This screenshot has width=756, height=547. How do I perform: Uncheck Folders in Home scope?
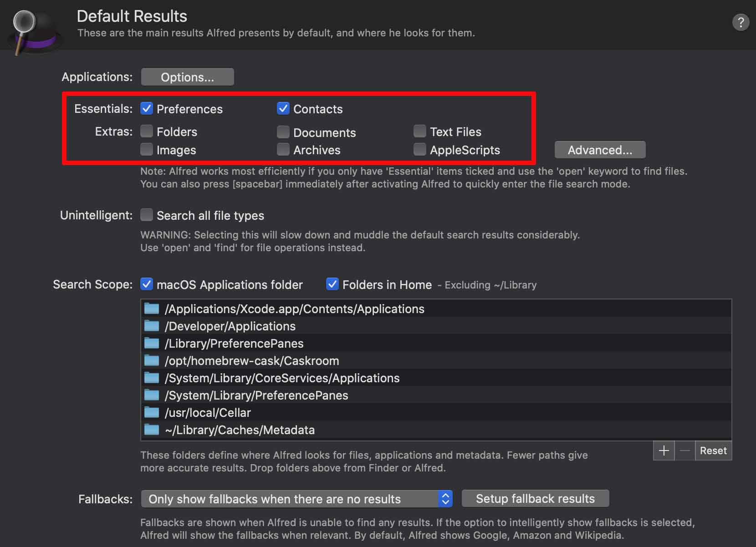tap(332, 284)
